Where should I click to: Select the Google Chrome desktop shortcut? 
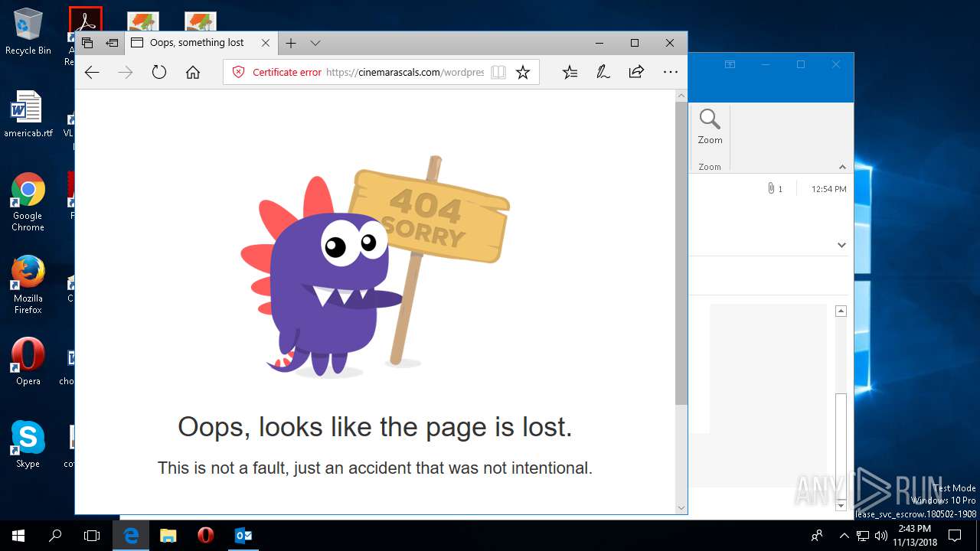point(28,202)
